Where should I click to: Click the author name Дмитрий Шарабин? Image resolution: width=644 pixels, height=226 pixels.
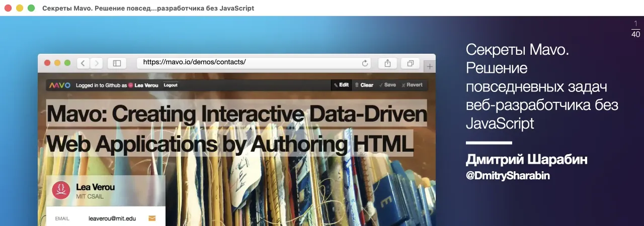(527, 160)
